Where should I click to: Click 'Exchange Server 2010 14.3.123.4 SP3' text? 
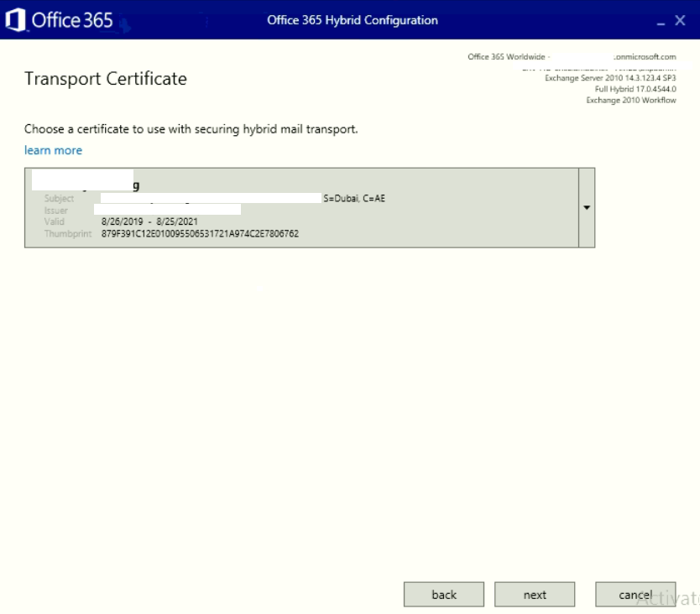point(610,78)
